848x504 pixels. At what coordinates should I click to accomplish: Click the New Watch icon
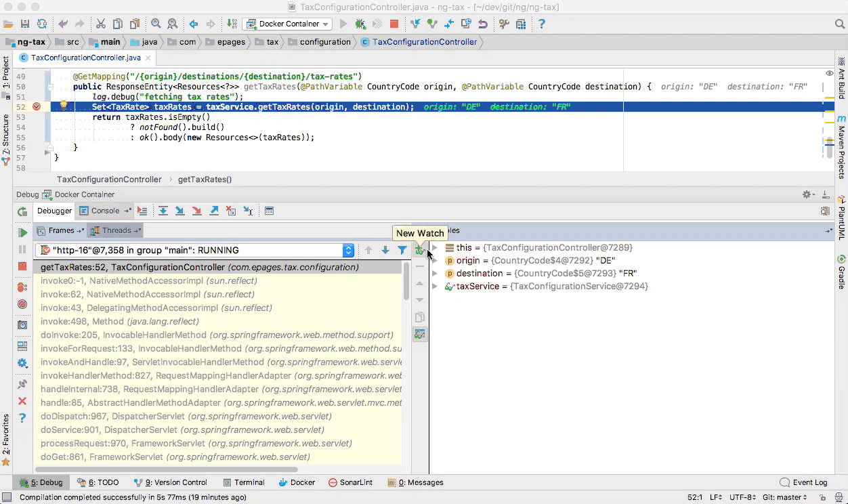pos(420,251)
